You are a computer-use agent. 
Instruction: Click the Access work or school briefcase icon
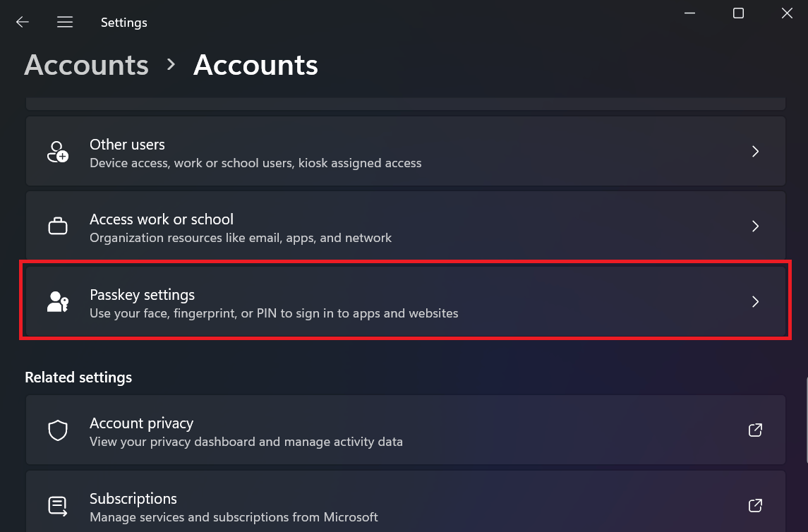pyautogui.click(x=57, y=226)
